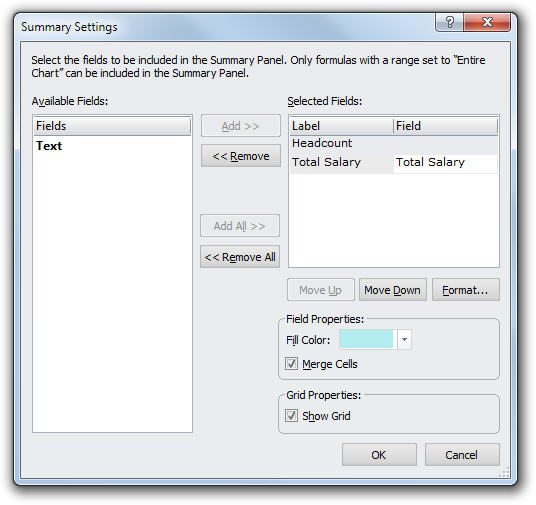Toggle the Merge Cells checkbox
536x505 pixels.
pos(291,363)
